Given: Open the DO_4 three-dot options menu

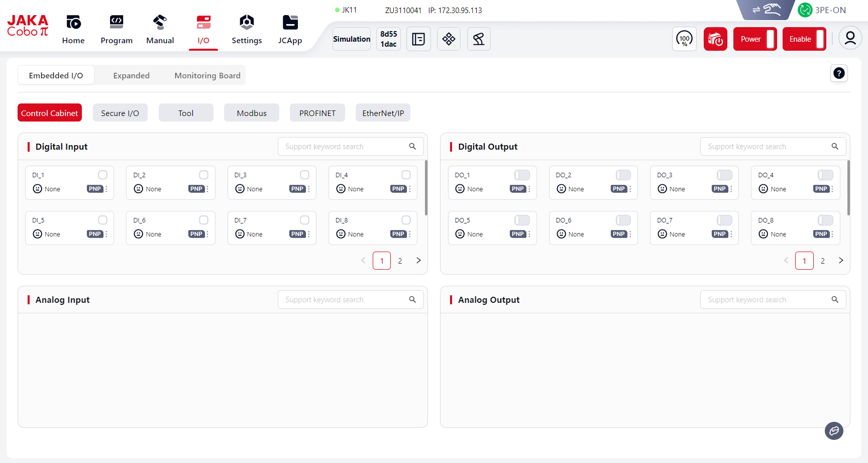Looking at the screenshot, I should pyautogui.click(x=832, y=189).
